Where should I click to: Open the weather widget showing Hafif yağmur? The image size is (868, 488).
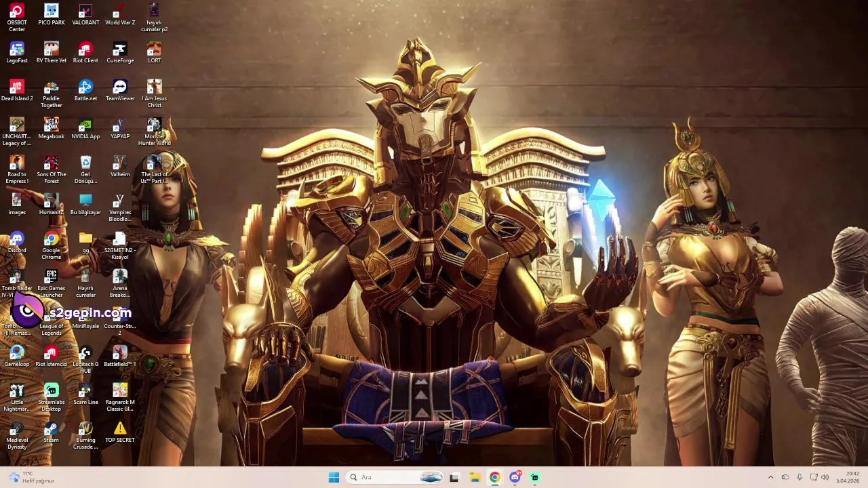pyautogui.click(x=31, y=477)
